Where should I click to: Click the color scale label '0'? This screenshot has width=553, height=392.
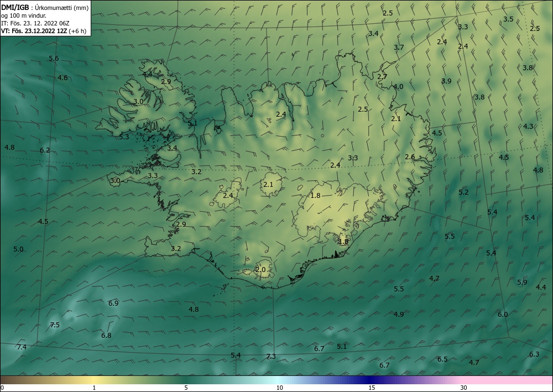(2, 388)
